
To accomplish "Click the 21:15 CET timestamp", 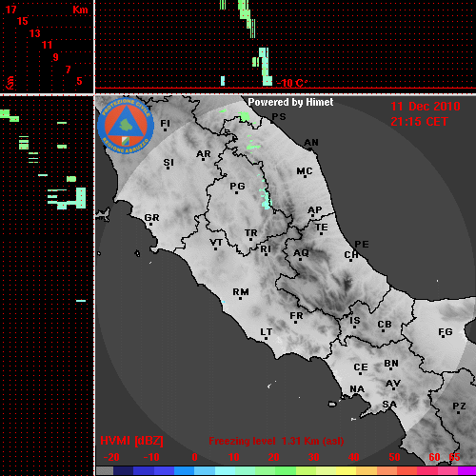I will (419, 122).
